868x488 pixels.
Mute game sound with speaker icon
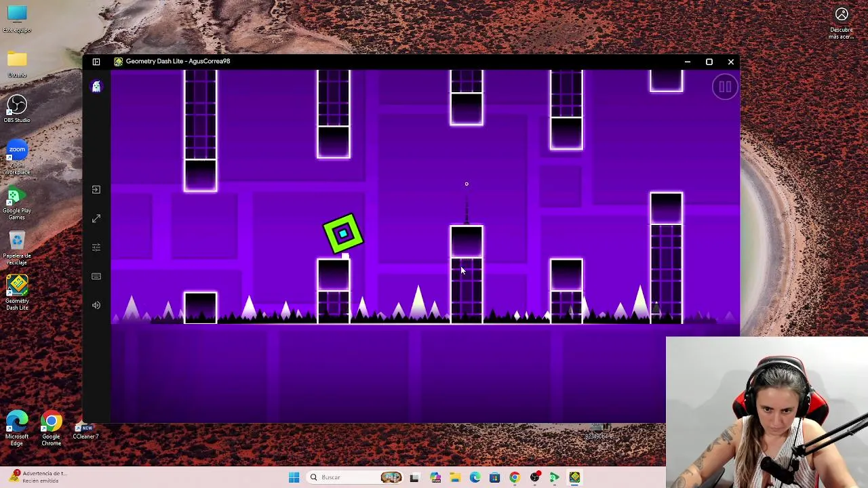[x=96, y=306]
